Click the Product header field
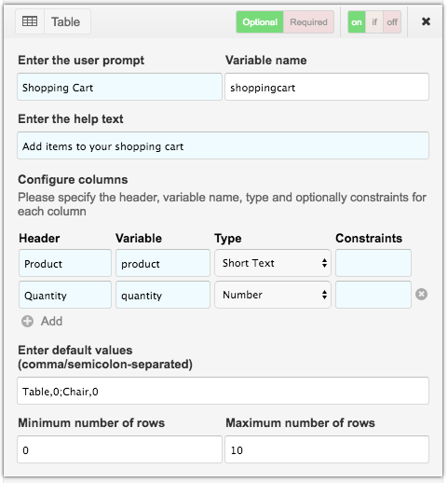The height and width of the screenshot is (483, 448). [x=65, y=263]
